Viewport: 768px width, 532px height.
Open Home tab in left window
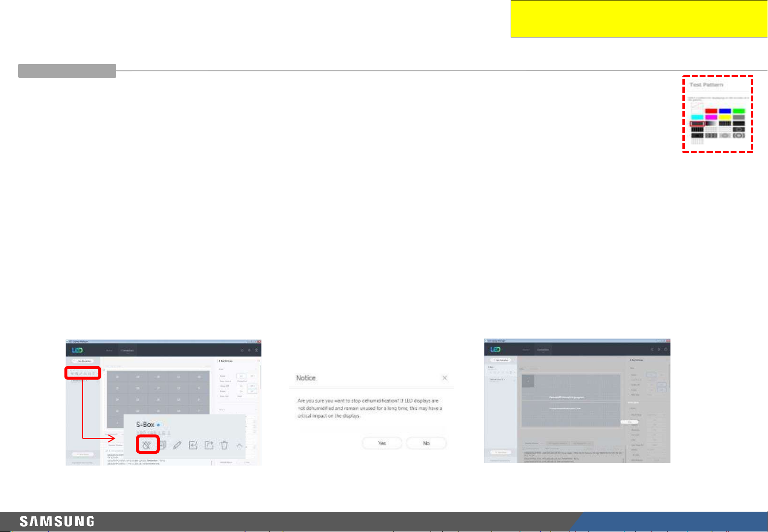pos(109,350)
